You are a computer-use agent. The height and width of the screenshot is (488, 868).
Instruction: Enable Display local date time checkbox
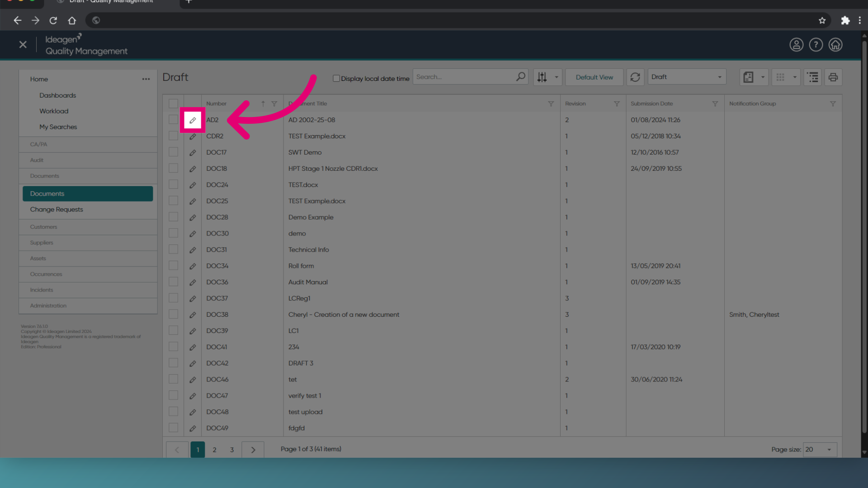coord(336,78)
